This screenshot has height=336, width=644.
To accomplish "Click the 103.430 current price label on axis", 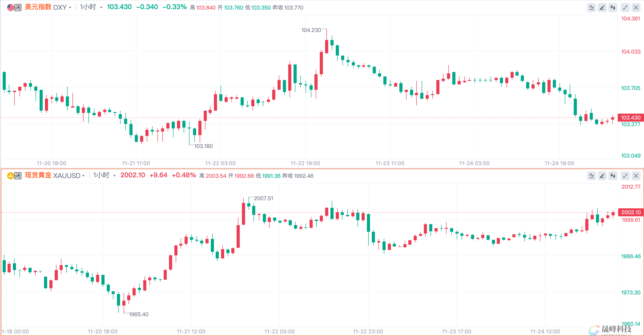I will point(630,117).
